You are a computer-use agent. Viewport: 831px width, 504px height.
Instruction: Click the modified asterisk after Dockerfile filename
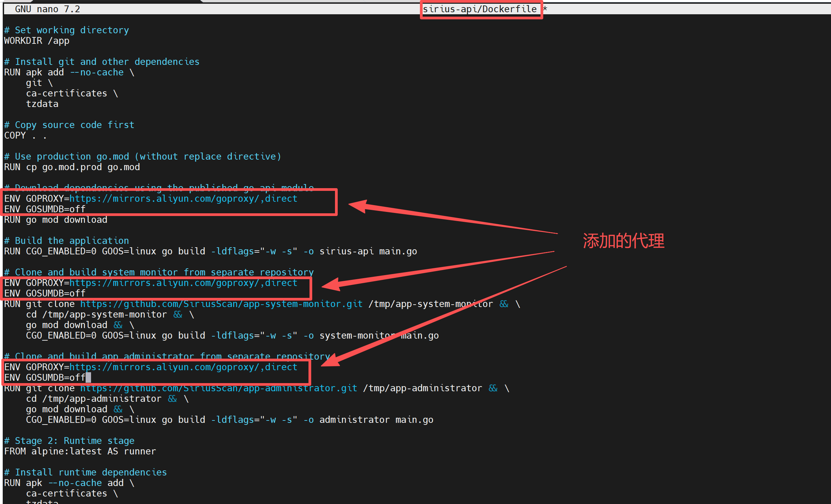(545, 9)
